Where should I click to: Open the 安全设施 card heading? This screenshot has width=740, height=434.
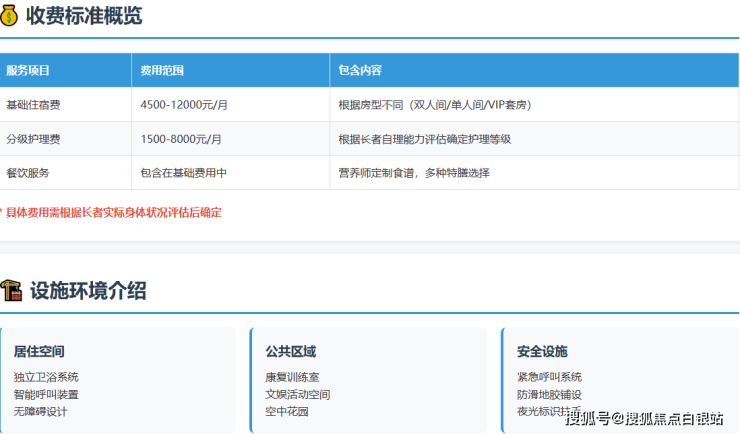coord(542,352)
